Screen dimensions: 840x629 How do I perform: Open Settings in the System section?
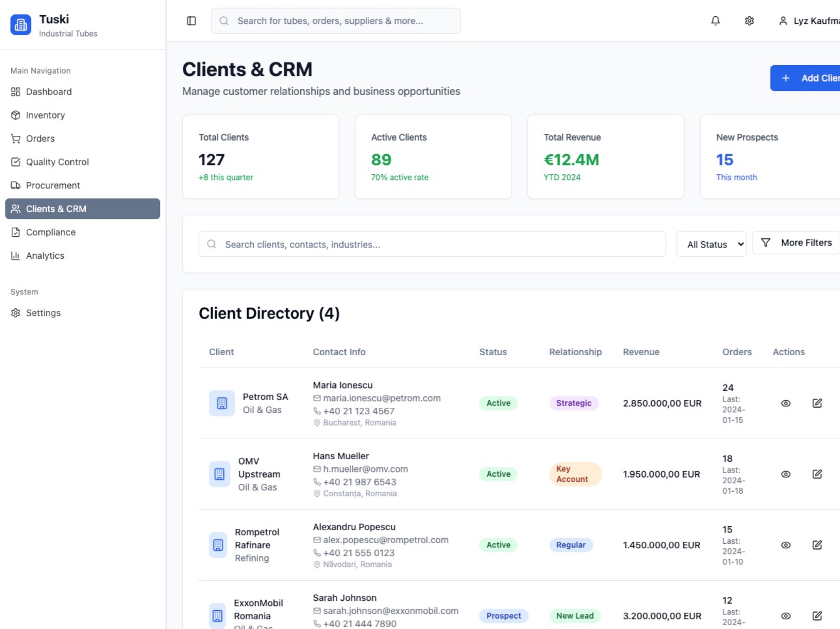[83, 313]
